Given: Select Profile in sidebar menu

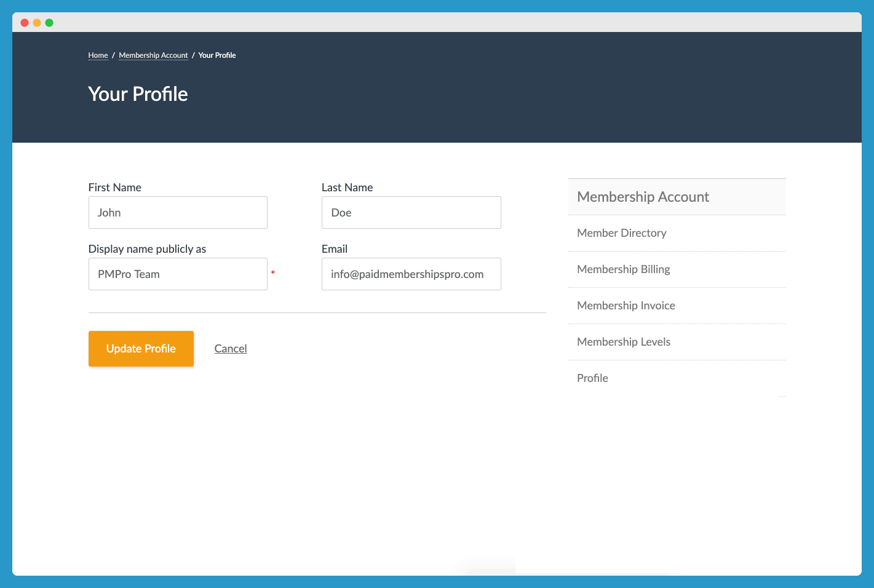Looking at the screenshot, I should pyautogui.click(x=677, y=378).
